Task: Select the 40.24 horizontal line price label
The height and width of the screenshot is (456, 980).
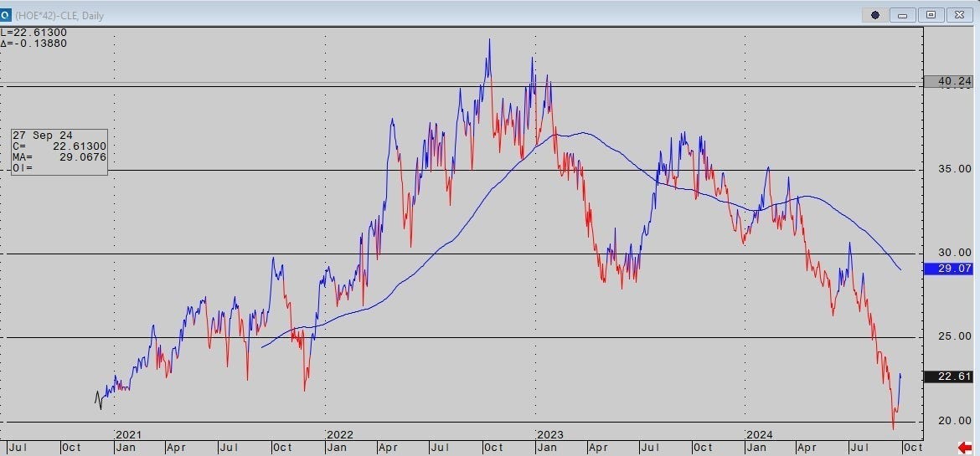Action: (948, 81)
